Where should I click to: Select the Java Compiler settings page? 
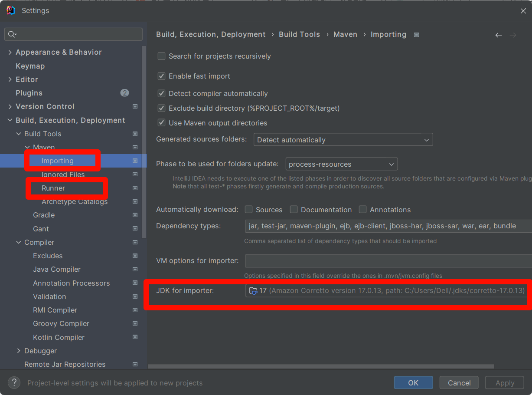[x=57, y=269]
